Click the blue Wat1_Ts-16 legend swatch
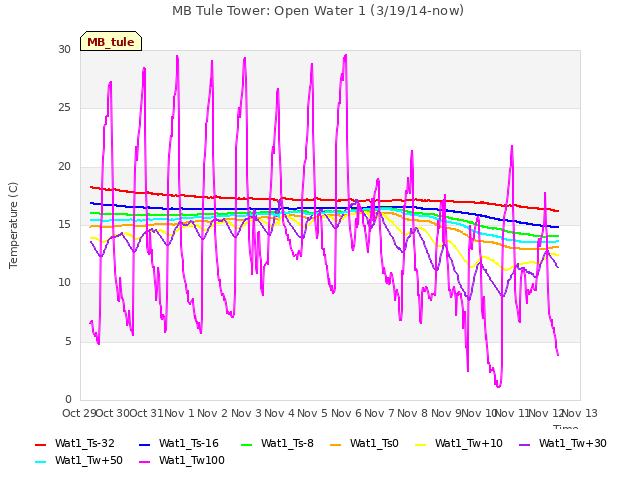The image size is (640, 480). click(x=144, y=444)
